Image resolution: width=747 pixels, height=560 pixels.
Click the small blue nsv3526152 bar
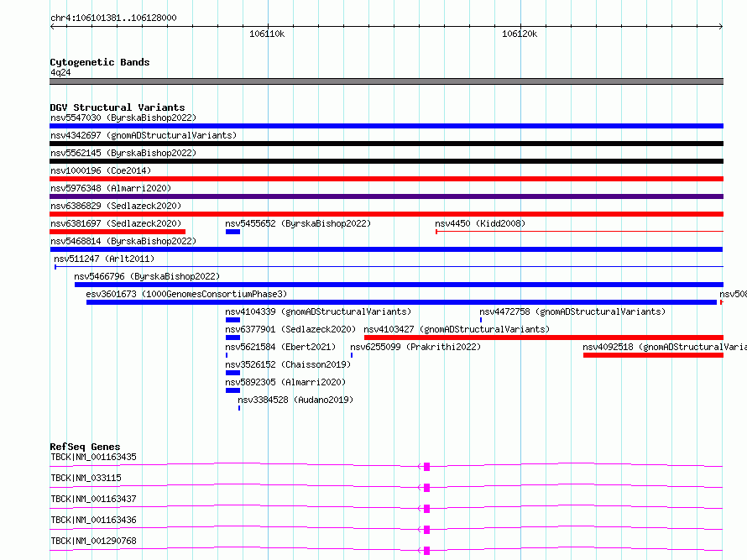[233, 373]
